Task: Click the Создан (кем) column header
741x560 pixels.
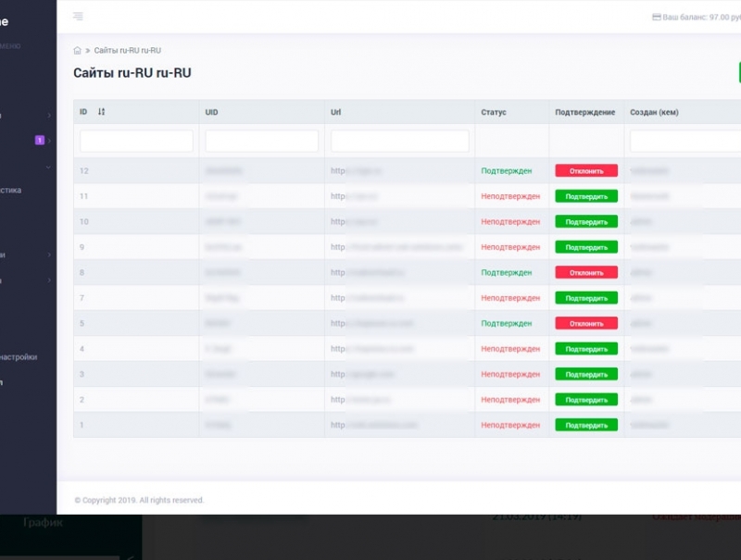Action: coord(654,112)
